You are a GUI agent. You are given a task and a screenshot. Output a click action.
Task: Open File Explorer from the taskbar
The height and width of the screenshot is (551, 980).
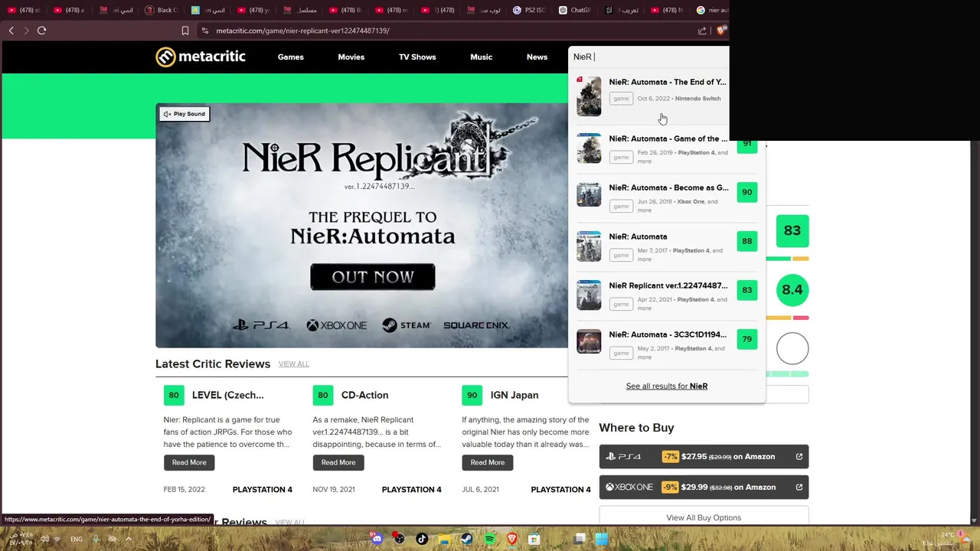(444, 539)
